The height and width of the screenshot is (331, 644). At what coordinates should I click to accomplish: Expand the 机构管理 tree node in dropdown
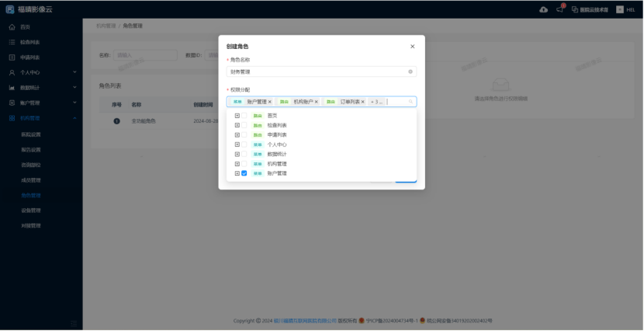click(237, 164)
